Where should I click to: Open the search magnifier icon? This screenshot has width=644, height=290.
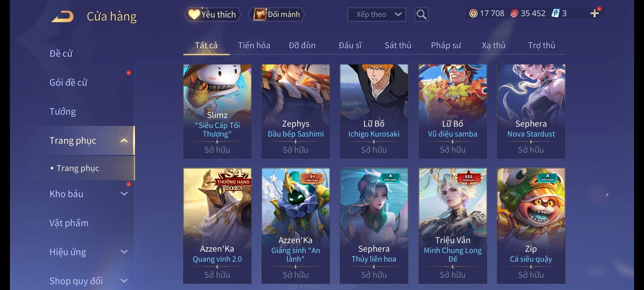(x=421, y=15)
